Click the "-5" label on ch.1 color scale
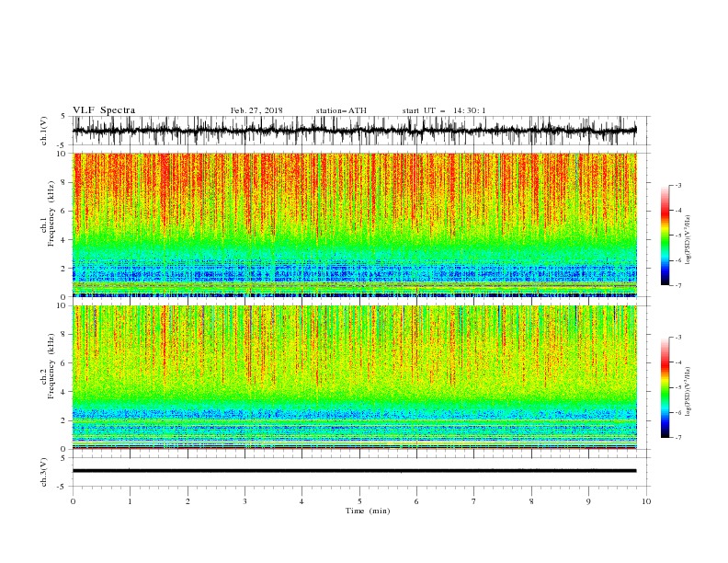This screenshot has width=728, height=563. pyautogui.click(x=677, y=236)
